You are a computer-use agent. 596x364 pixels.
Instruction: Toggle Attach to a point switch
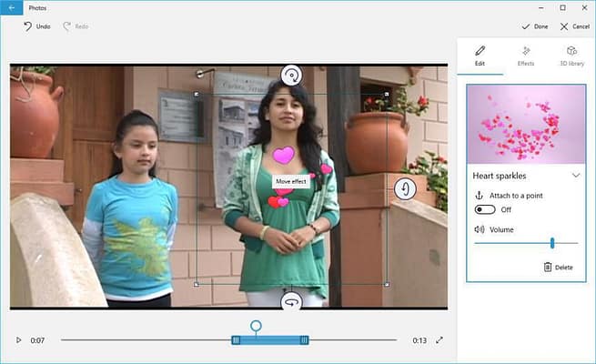point(484,209)
